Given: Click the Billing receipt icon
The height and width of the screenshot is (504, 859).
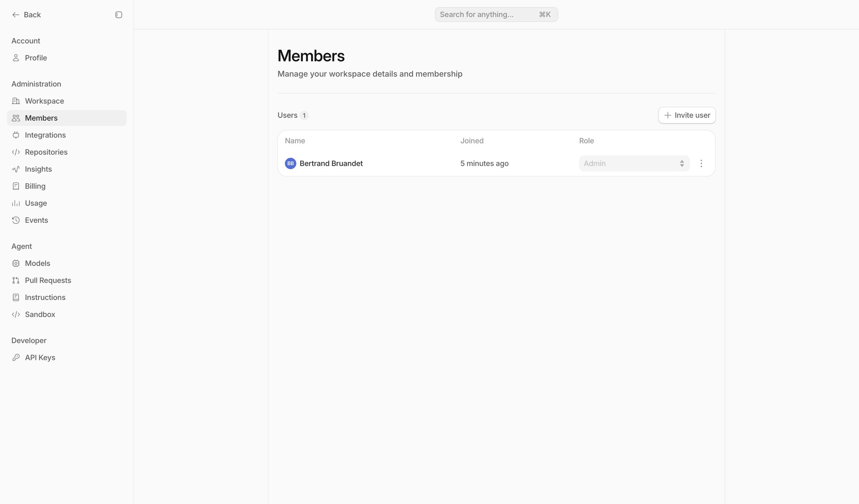Looking at the screenshot, I should click(x=16, y=186).
